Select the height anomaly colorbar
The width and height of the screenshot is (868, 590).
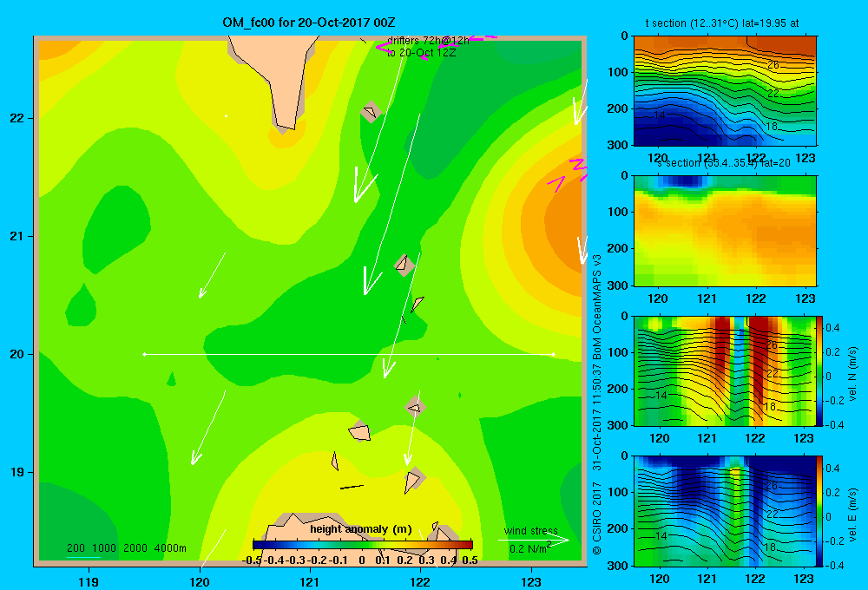(363, 545)
